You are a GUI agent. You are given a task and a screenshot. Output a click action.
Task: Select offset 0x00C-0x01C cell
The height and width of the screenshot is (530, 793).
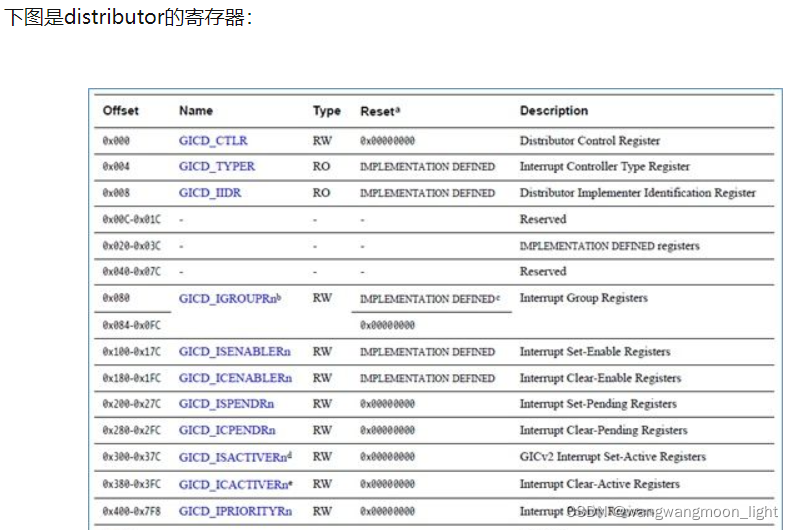pos(131,219)
